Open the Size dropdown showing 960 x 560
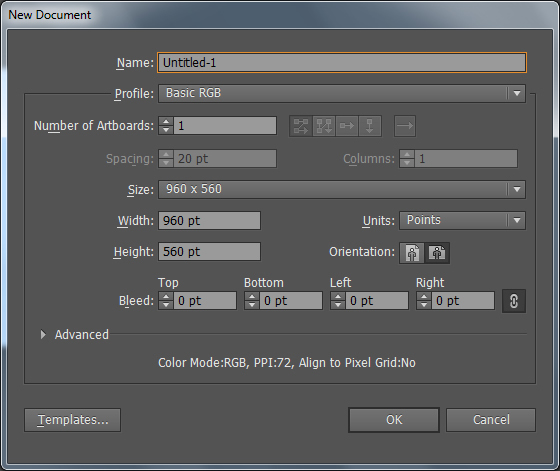Screen dimensions: 560x471 point(342,189)
